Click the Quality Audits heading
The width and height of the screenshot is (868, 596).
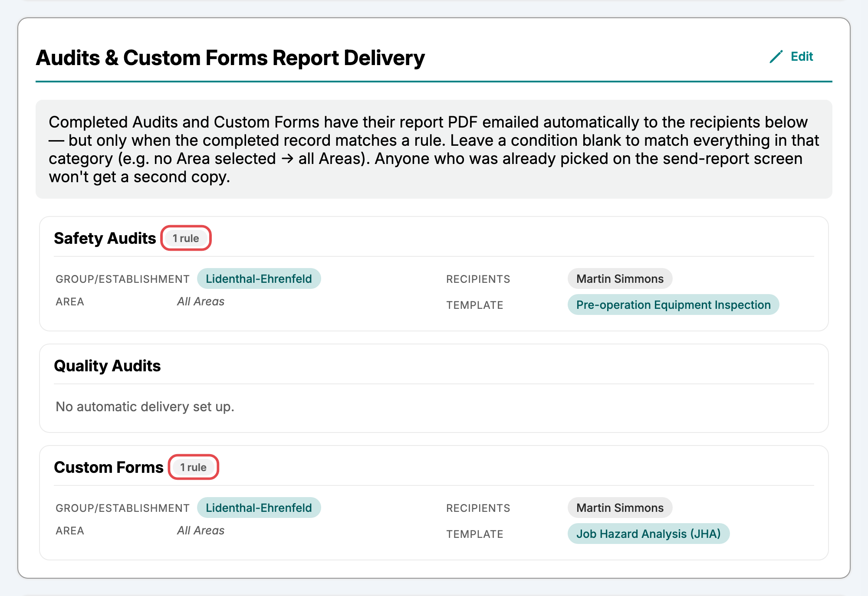107,366
